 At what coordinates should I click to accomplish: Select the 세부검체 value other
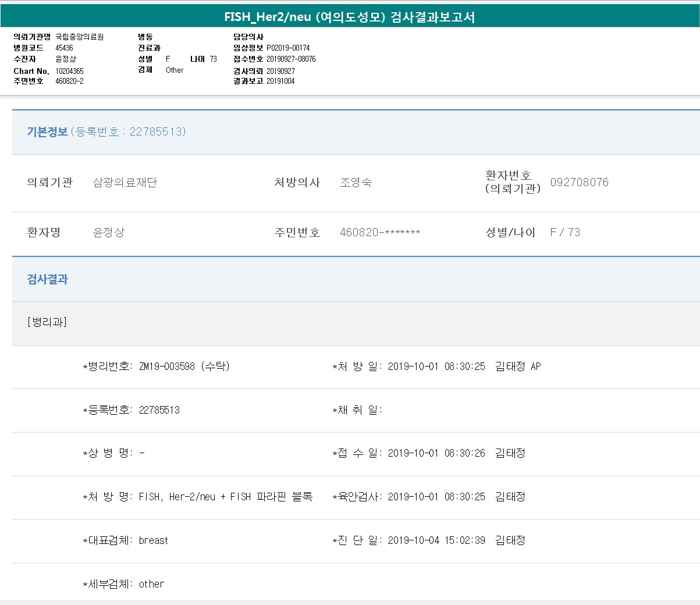(x=152, y=584)
